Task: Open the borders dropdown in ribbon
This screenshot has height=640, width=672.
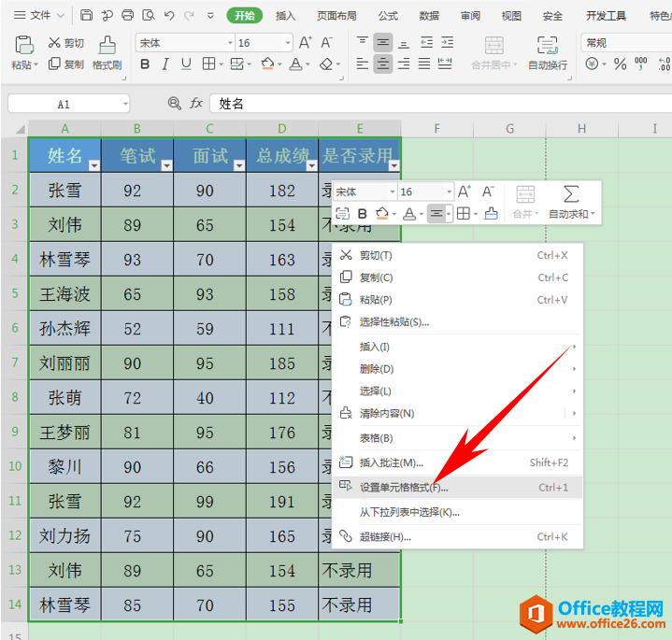Action: (222, 64)
